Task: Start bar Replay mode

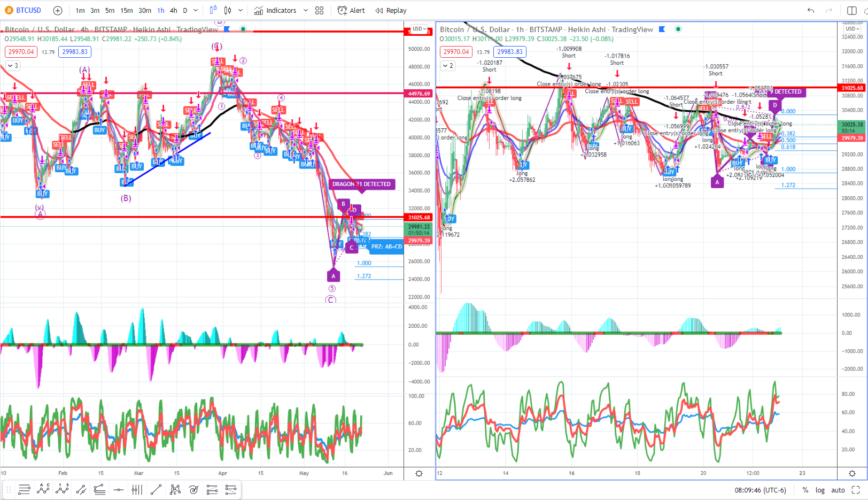Action: pyautogui.click(x=391, y=10)
